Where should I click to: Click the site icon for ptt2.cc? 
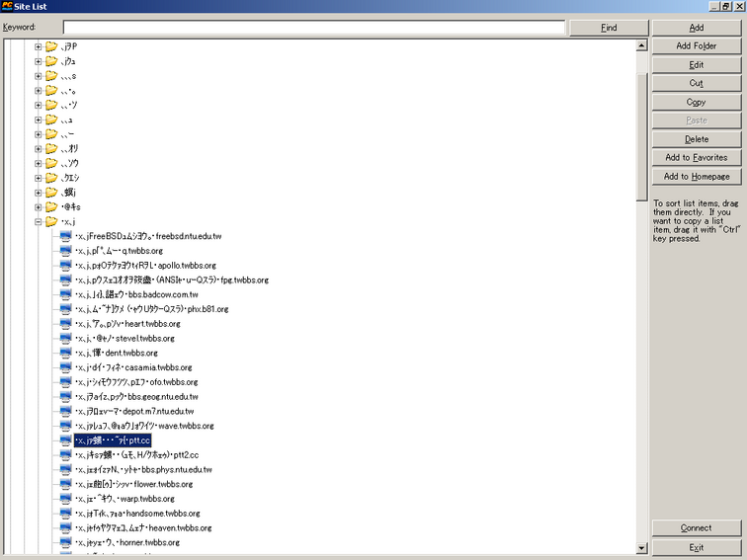(65, 455)
